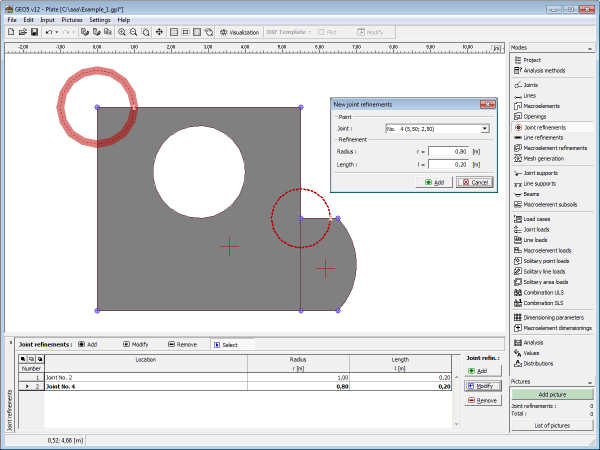Click the Save file toolbar icon

(x=34, y=32)
